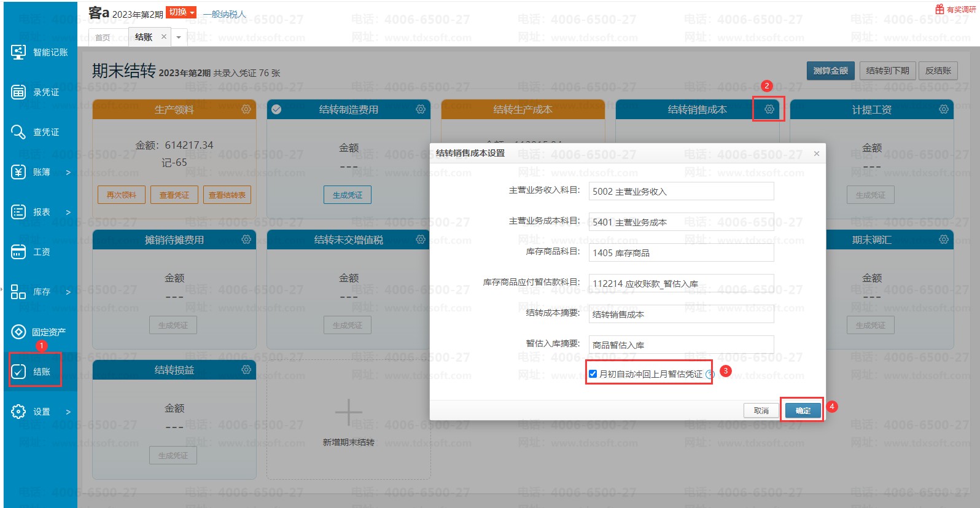980x508 pixels.
Task: Expand the tab list dropdown arrow
Action: pyautogui.click(x=179, y=37)
